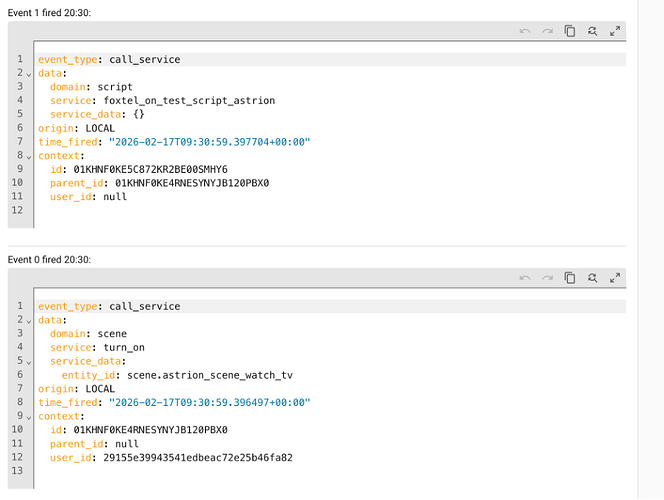Collapse the data block in Event 1

(29, 74)
